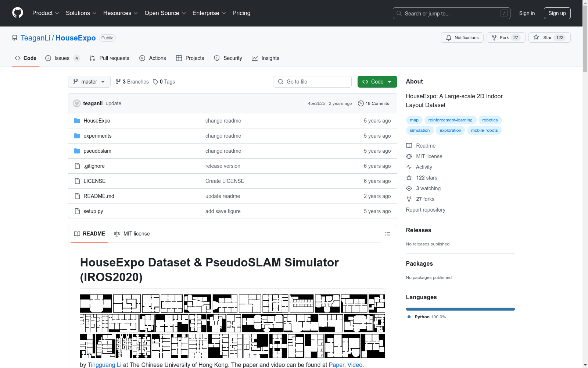Open the Tingguang Li author link
The width and height of the screenshot is (588, 368).
point(104,365)
